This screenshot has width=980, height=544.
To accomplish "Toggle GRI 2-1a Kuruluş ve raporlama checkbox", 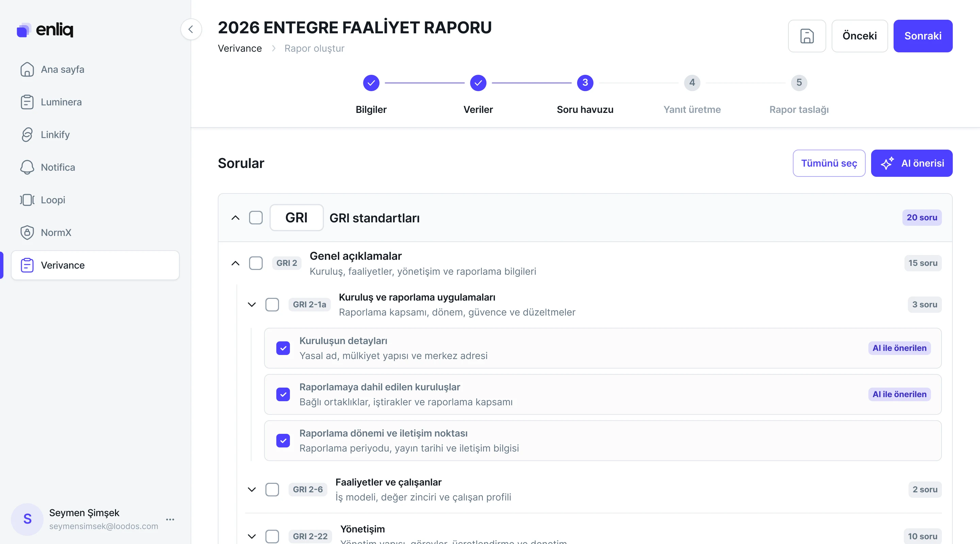I will [272, 305].
